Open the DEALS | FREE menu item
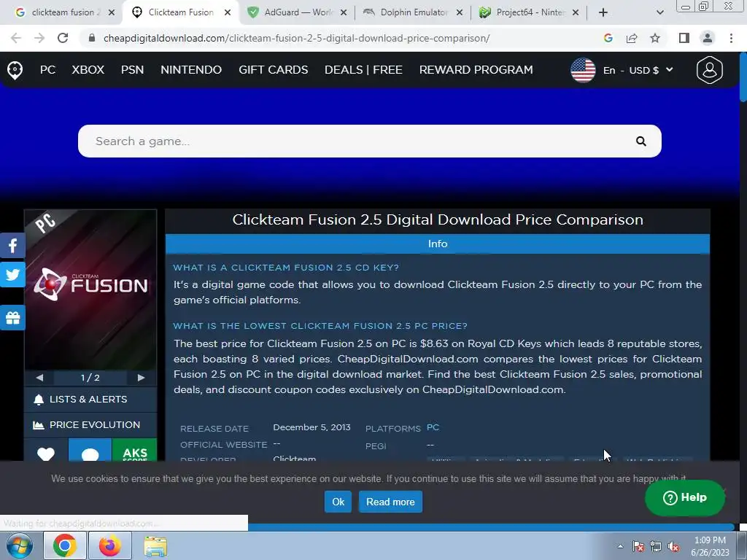Screen dimensions: 747x560 363,70
